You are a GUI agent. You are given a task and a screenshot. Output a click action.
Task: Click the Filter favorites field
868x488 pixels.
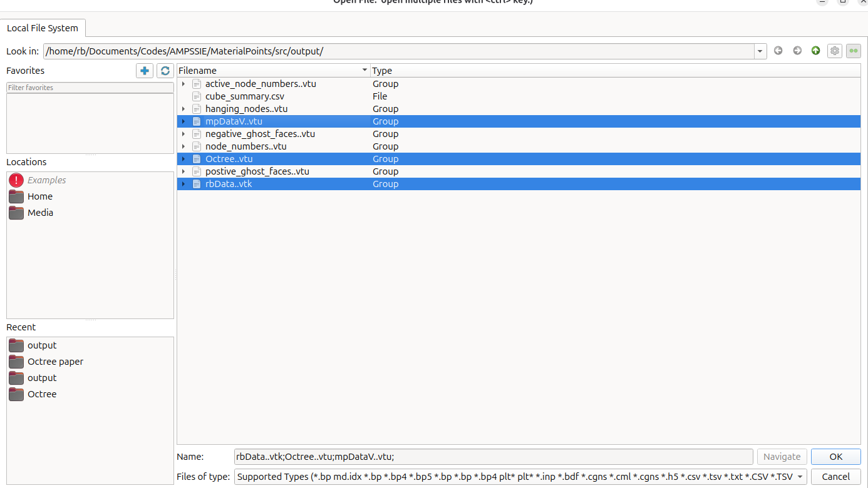coord(90,88)
